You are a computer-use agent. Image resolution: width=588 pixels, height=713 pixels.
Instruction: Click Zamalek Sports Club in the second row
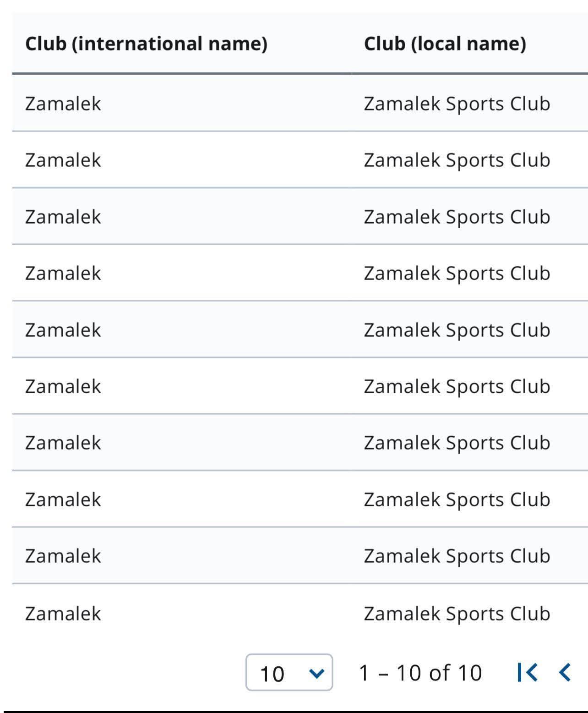point(457,160)
